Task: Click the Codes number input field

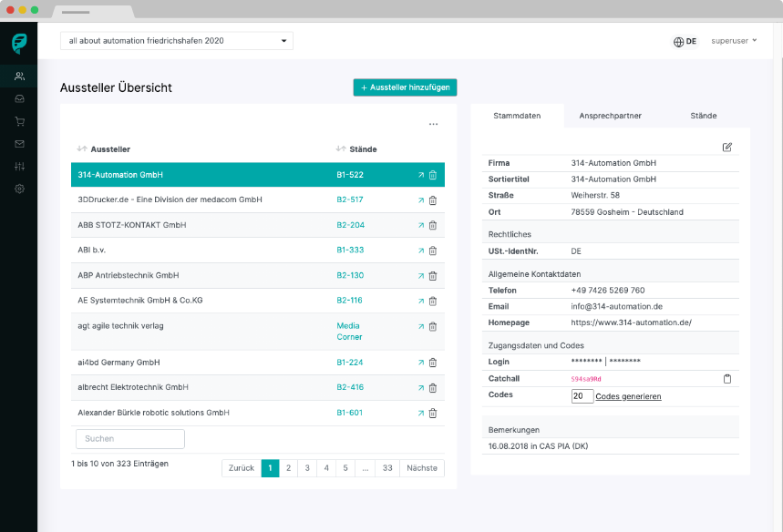Action: tap(582, 396)
